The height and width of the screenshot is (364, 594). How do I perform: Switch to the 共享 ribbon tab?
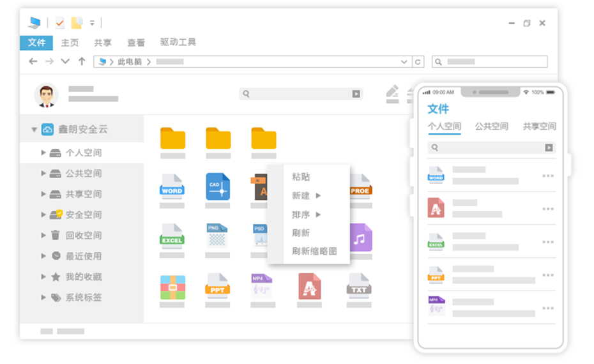pyautogui.click(x=103, y=43)
